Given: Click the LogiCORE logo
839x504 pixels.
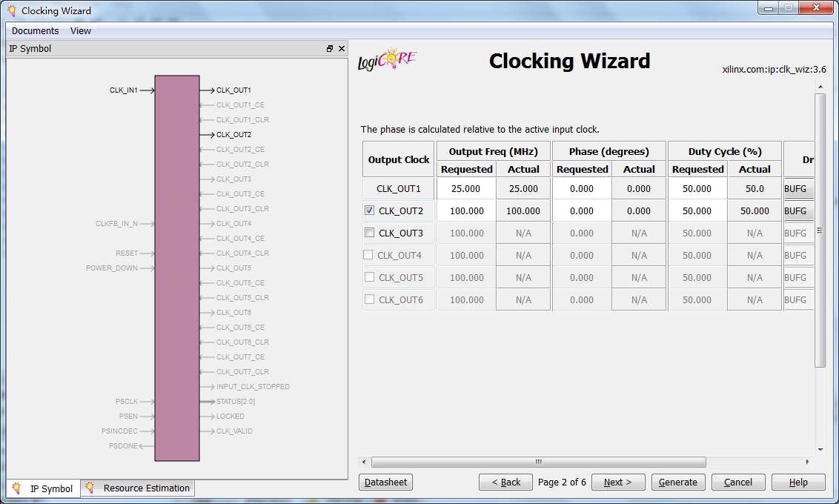Looking at the screenshot, I should [x=387, y=59].
